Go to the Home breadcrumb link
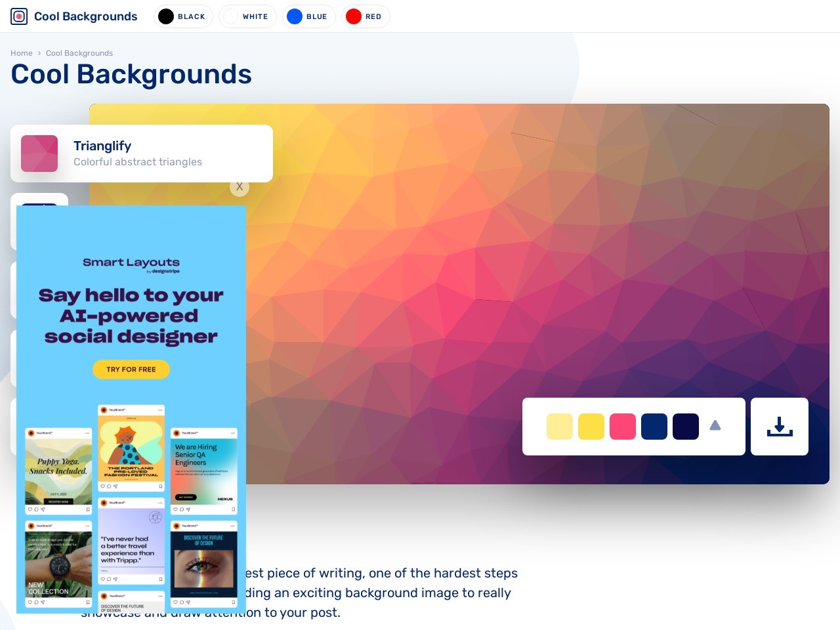Image resolution: width=840 pixels, height=630 pixels. 21,53
